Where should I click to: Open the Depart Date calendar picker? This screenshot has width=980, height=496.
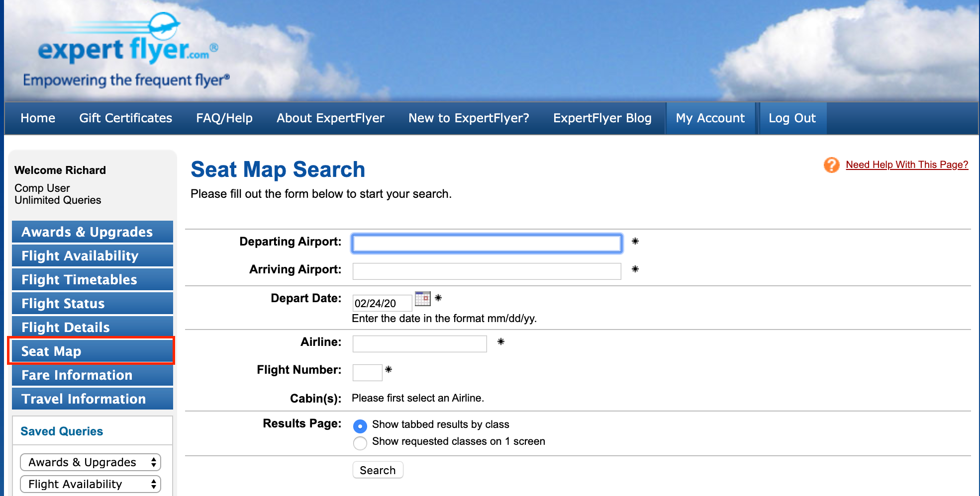click(x=422, y=299)
